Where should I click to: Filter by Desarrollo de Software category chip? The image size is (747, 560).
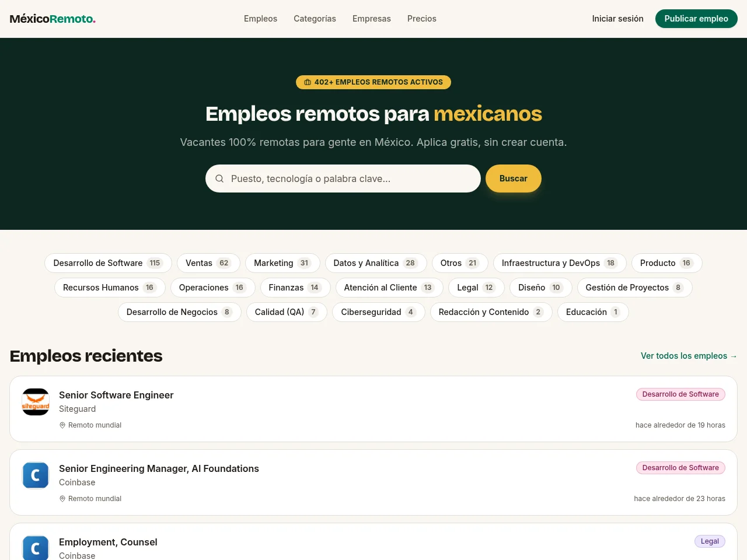tap(108, 263)
